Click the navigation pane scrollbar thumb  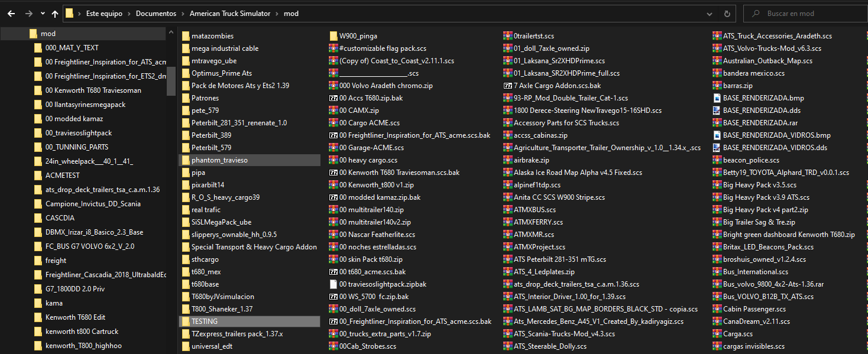click(171, 81)
